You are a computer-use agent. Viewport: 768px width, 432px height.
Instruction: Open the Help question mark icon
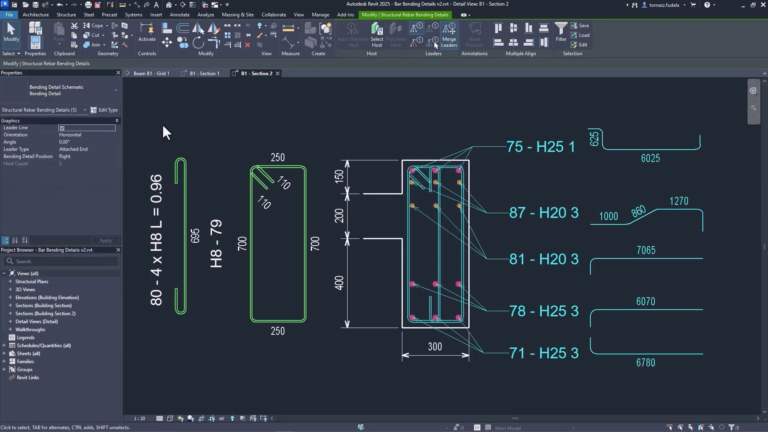coord(707,4)
